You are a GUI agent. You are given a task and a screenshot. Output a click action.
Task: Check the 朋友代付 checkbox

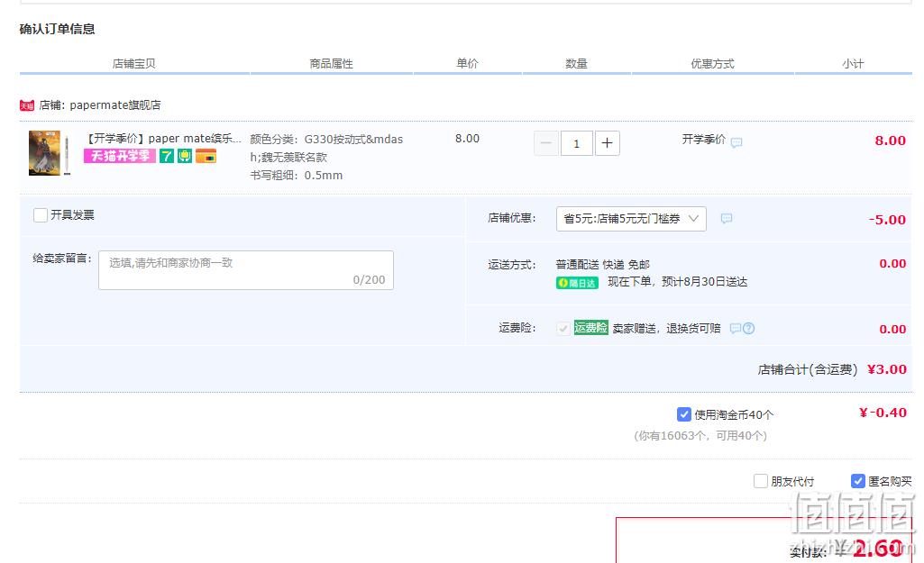point(761,481)
